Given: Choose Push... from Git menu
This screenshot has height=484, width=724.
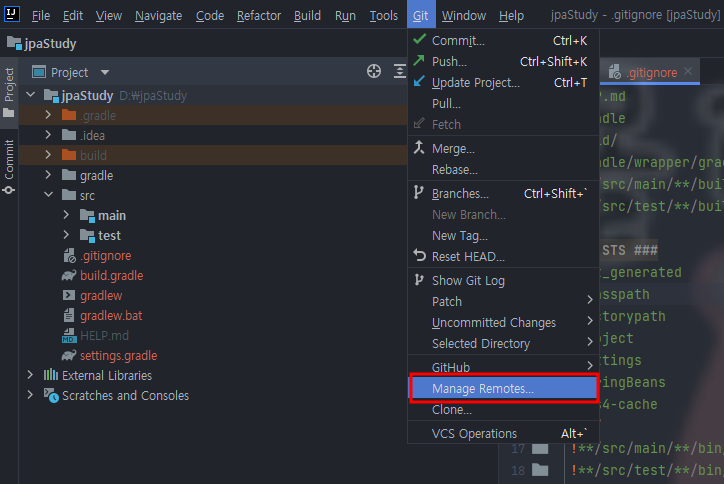Looking at the screenshot, I should click(503, 61).
